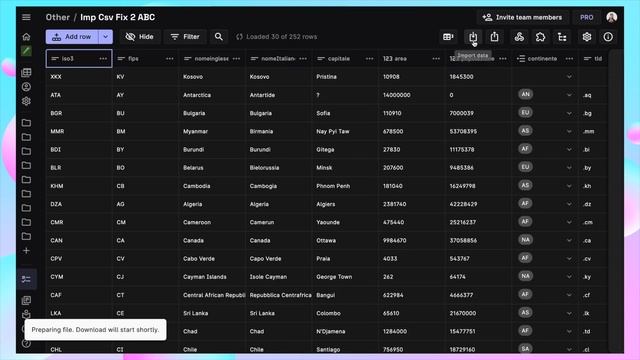This screenshot has height=360, width=640.
Task: Click the EU continent badge in Bulgaria row
Action: [525, 113]
